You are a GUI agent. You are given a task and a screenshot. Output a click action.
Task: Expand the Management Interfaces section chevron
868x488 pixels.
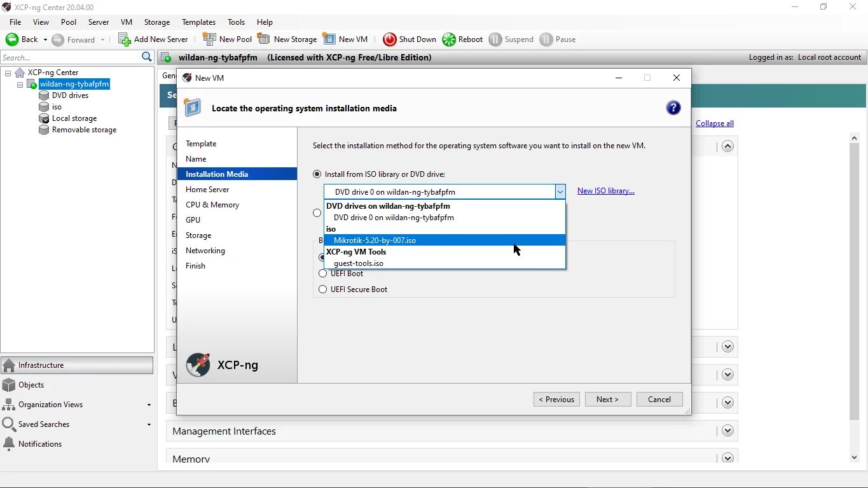tap(727, 431)
